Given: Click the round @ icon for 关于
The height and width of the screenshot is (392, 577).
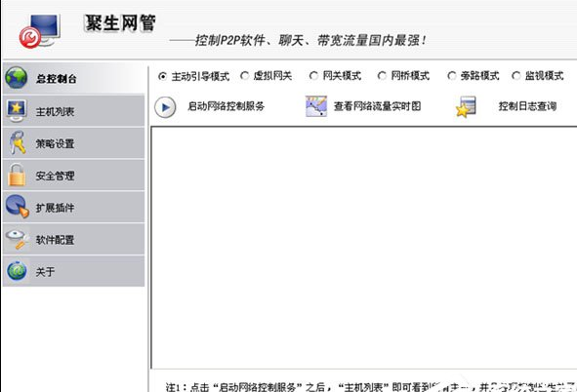Looking at the screenshot, I should pos(17,271).
